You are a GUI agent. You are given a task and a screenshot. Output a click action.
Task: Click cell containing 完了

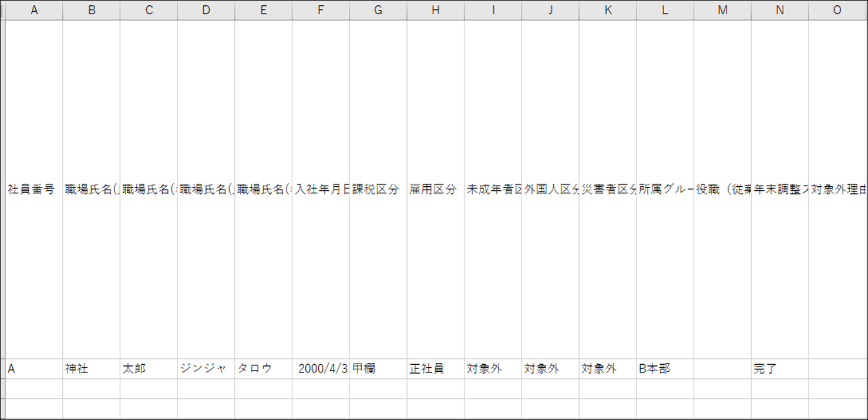(x=779, y=369)
